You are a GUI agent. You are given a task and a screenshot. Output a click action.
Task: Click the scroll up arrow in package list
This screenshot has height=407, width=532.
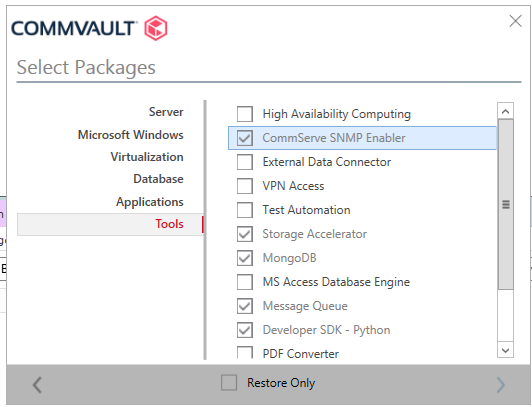pyautogui.click(x=505, y=111)
